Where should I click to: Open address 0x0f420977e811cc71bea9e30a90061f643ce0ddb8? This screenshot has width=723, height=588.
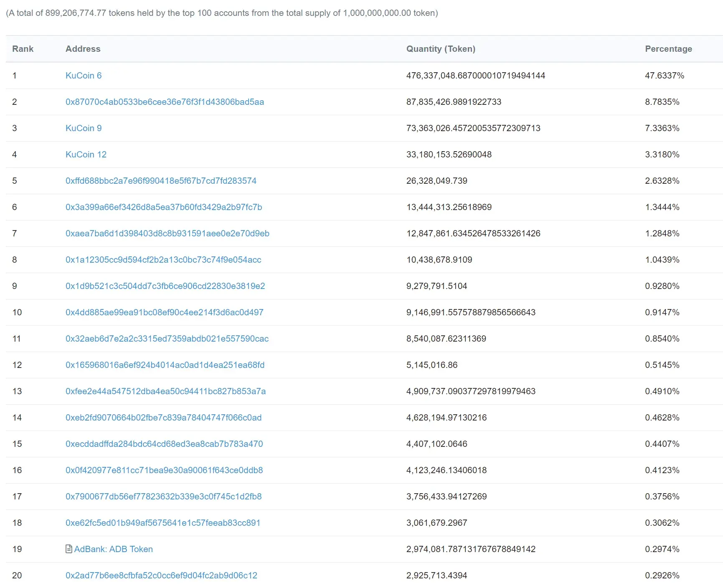click(164, 470)
